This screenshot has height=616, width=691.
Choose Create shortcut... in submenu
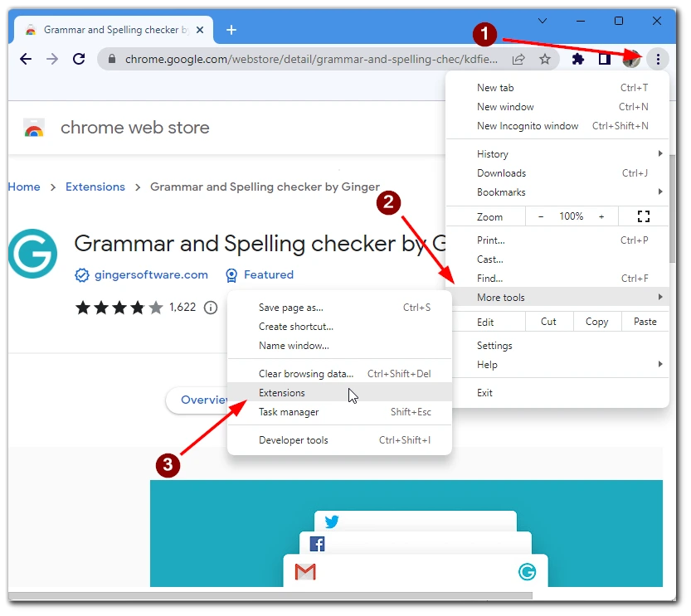339,327
